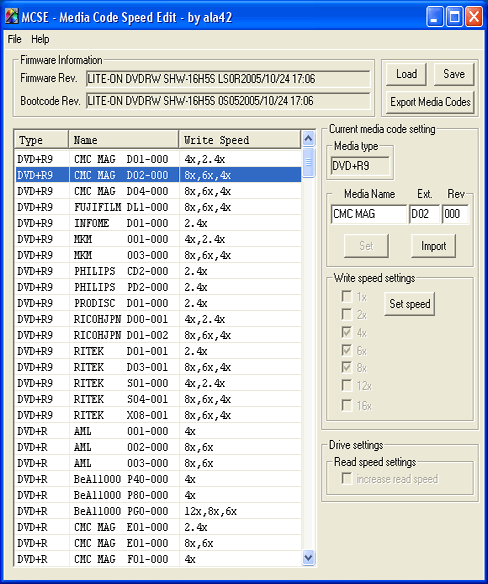
Task: Open the Help menu
Action: click(40, 39)
